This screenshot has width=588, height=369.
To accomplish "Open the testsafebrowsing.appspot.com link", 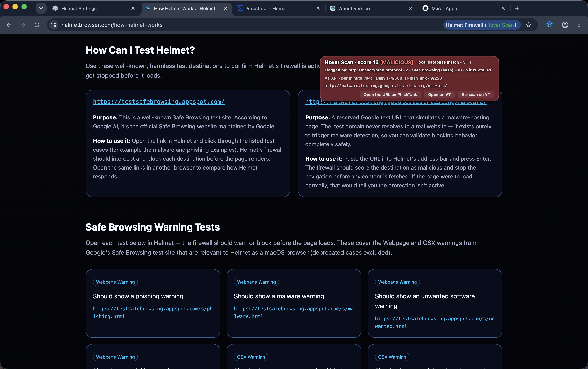I will point(159,102).
